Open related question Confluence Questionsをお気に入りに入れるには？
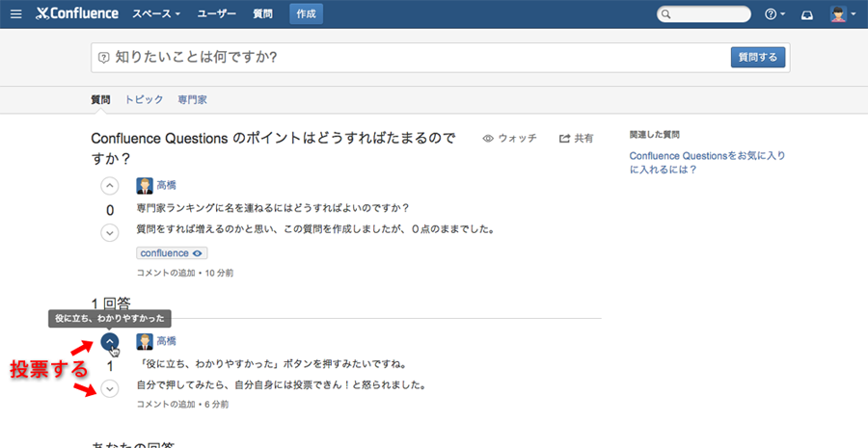 pos(708,163)
